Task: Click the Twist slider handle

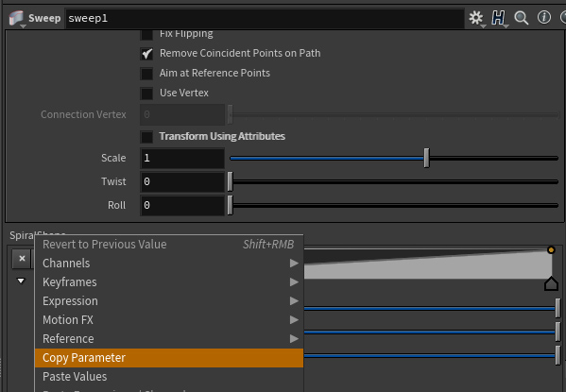Action: 230,181
